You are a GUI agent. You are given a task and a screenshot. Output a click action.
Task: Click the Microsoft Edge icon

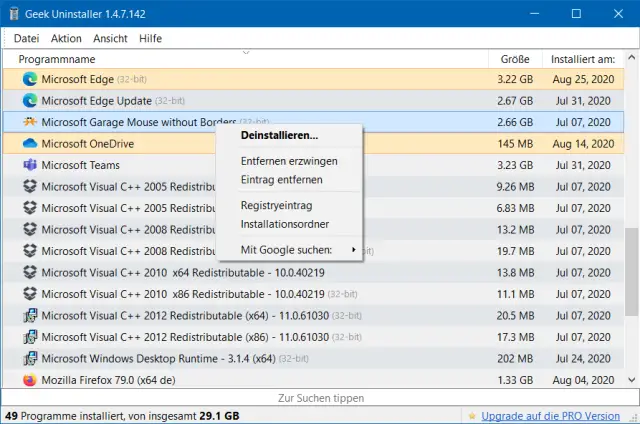coord(29,79)
